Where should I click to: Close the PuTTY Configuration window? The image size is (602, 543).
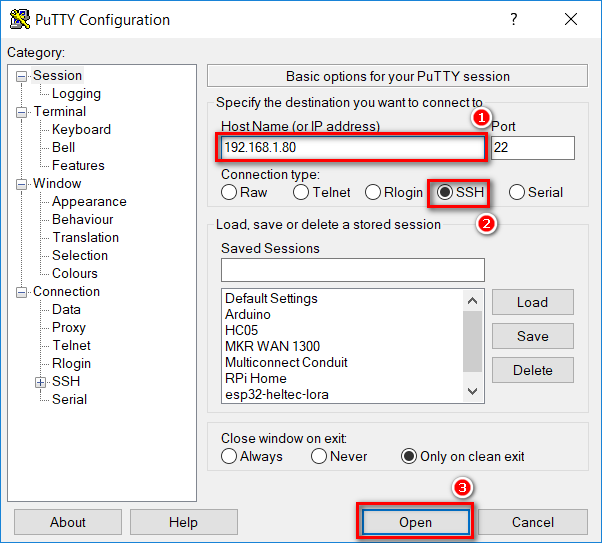571,19
